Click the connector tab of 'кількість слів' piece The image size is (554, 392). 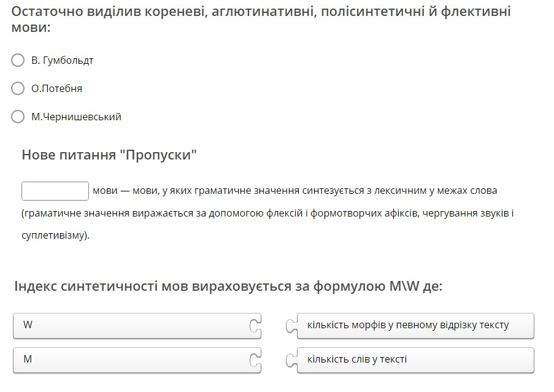[292, 360]
